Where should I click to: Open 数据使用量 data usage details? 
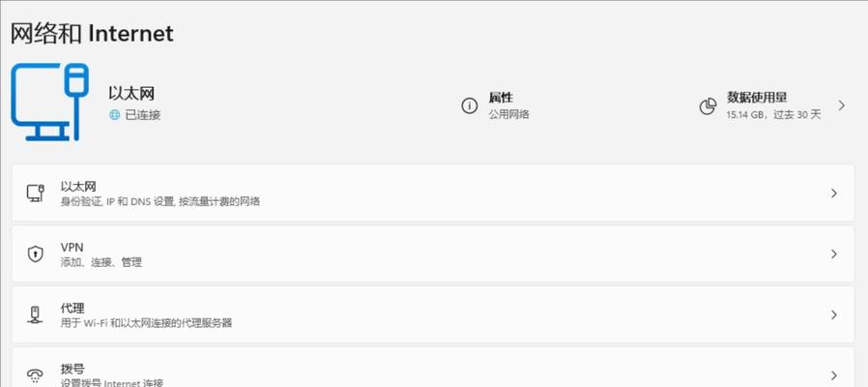[x=773, y=105]
